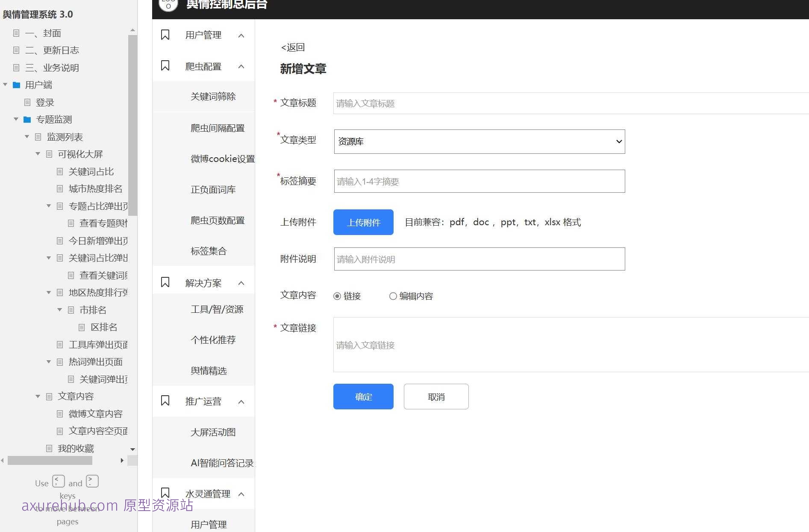Collapse the 解决方案 section chevron
The image size is (809, 532).
point(241,283)
